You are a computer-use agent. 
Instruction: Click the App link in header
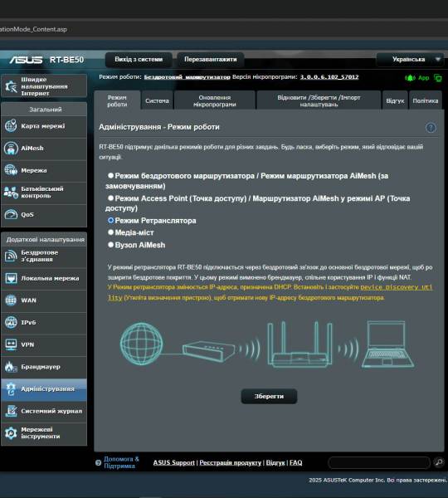click(424, 78)
